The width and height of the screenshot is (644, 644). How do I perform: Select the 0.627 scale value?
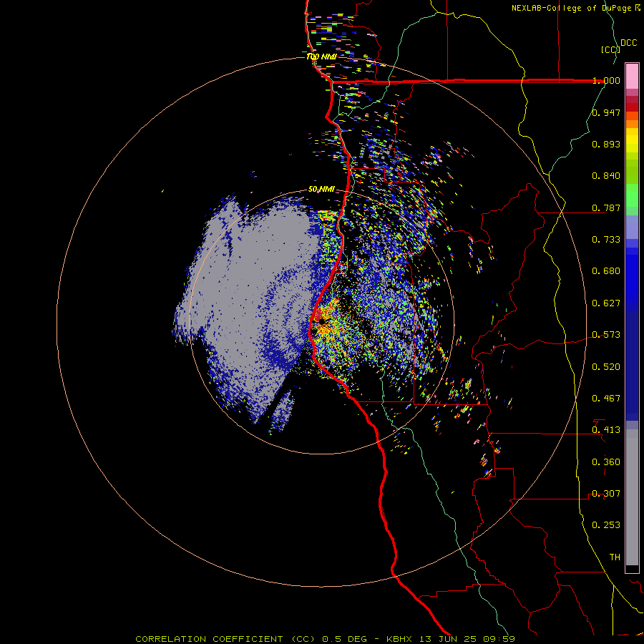pyautogui.click(x=606, y=303)
